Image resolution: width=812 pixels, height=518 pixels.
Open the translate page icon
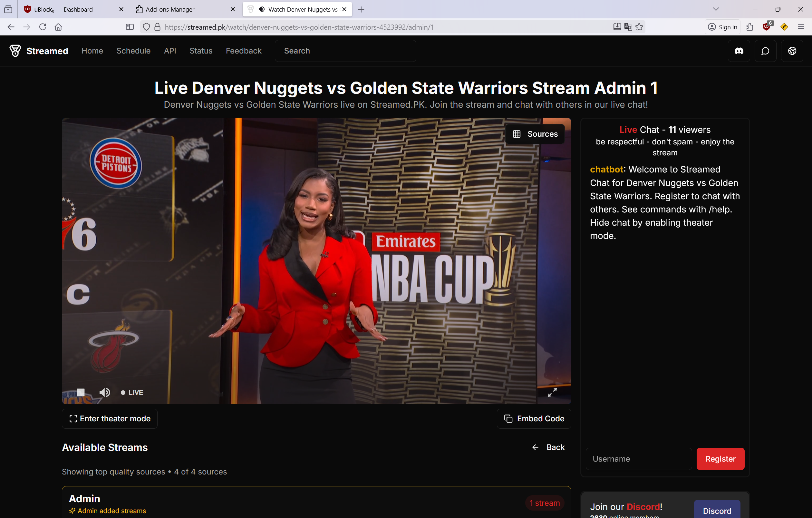coord(628,27)
